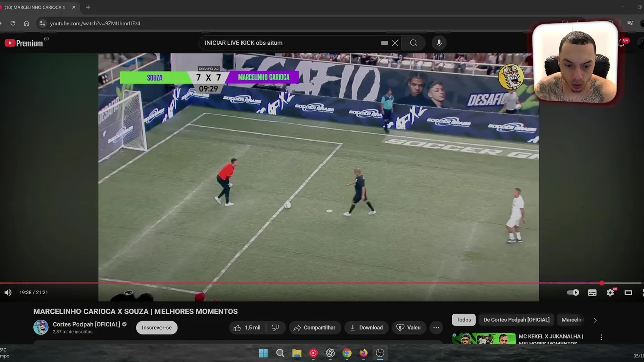Screen dimensions: 644x362
Task: Click the video title MARCELINHO CARIOCA X SOUZA
Action: (135, 312)
